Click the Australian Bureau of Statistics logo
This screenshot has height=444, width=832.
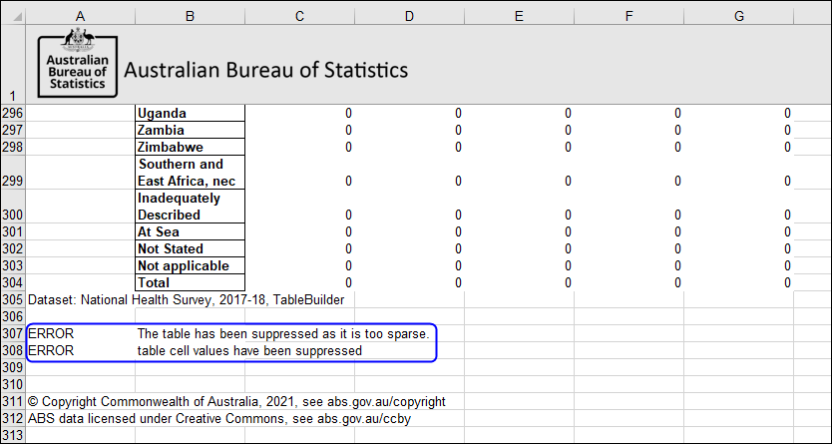[x=77, y=63]
